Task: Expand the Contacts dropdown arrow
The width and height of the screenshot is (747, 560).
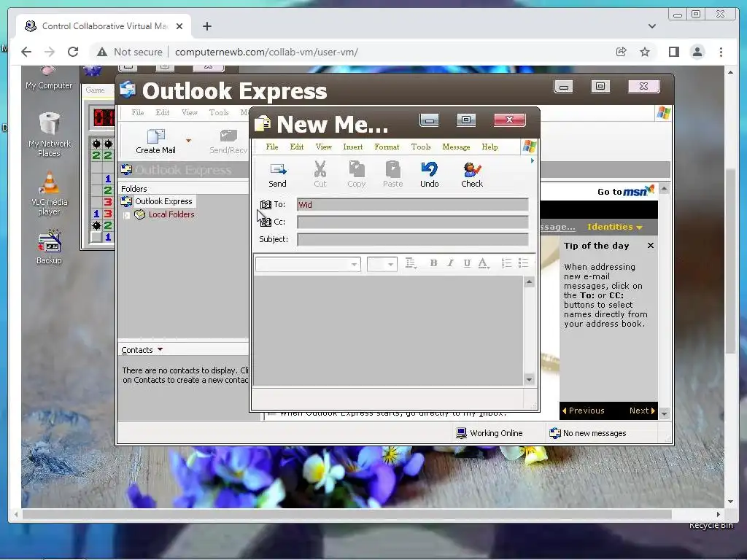Action: [x=160, y=349]
